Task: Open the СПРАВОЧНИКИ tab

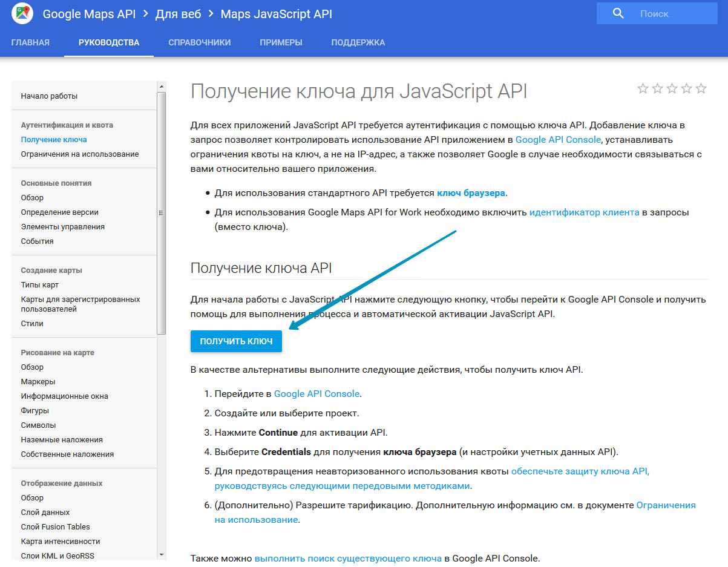Action: tap(200, 42)
